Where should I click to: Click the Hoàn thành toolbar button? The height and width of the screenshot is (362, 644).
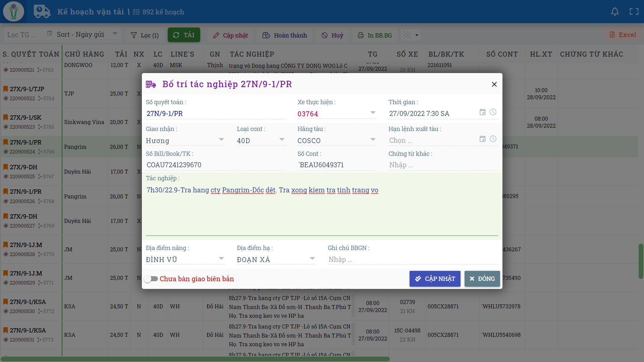pos(285,35)
